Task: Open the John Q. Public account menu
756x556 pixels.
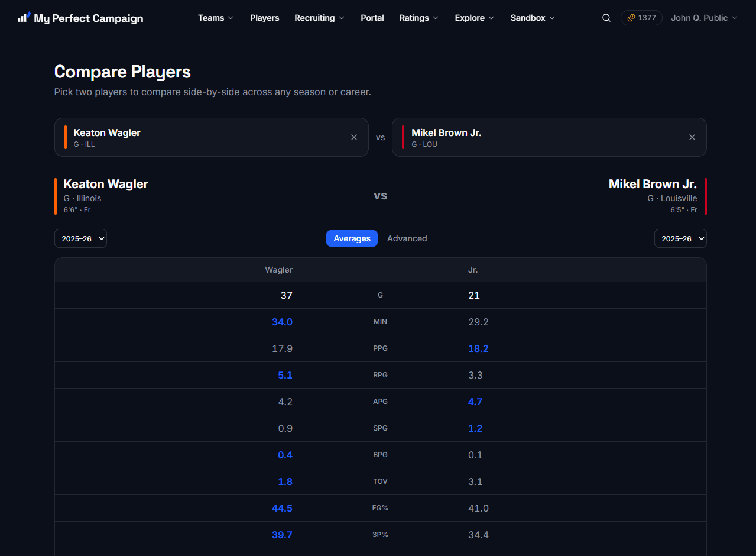Action: (705, 18)
